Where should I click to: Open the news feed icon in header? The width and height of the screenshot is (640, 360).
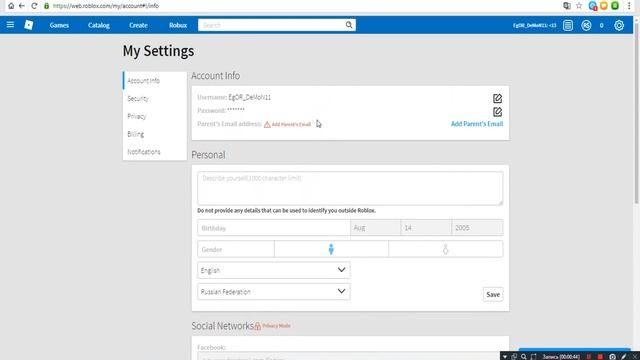[568, 25]
